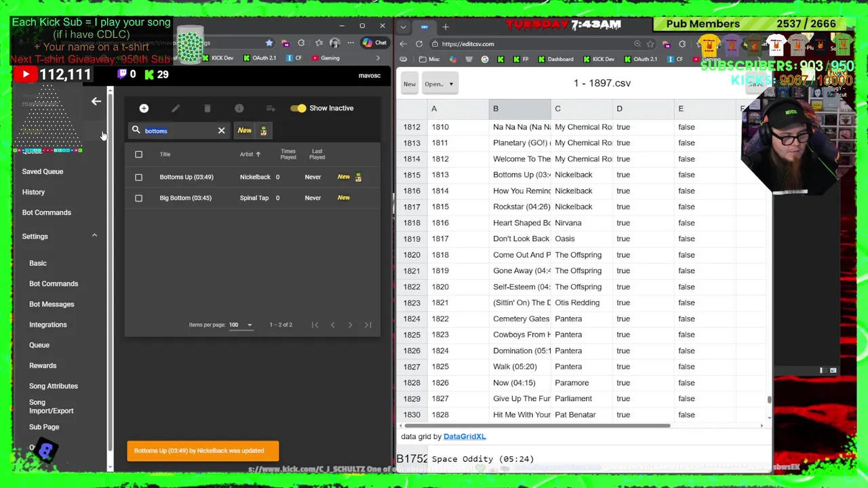Click the delete trash icon
Screen dimensions: 868x488
point(208,108)
